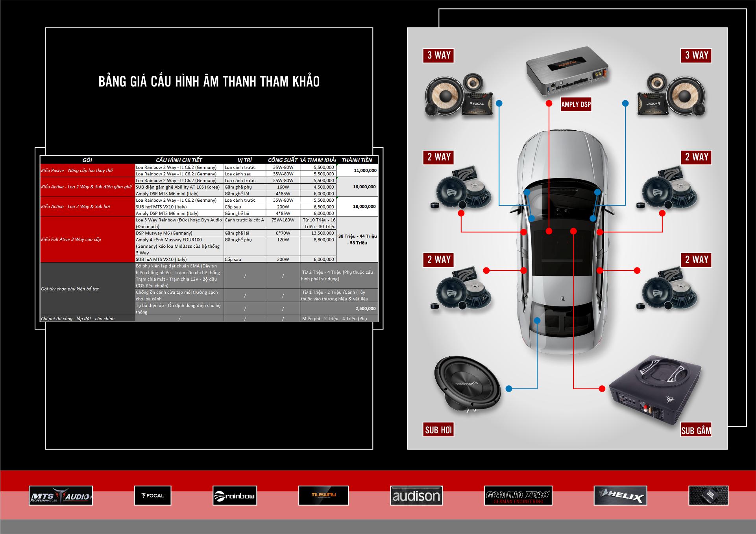Select the THÀNH TIỀN column header
The image size is (756, 534).
tap(357, 160)
